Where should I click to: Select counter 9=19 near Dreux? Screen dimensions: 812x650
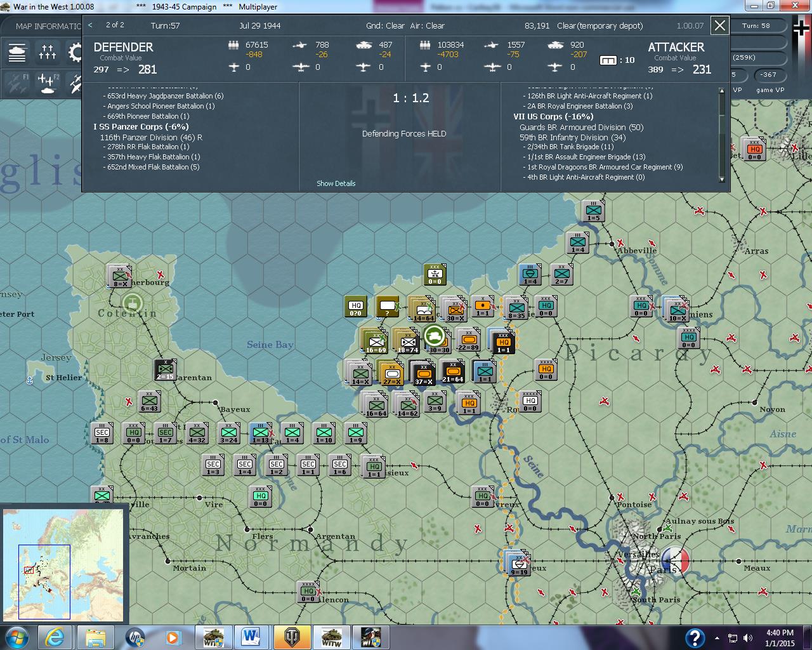pyautogui.click(x=520, y=564)
